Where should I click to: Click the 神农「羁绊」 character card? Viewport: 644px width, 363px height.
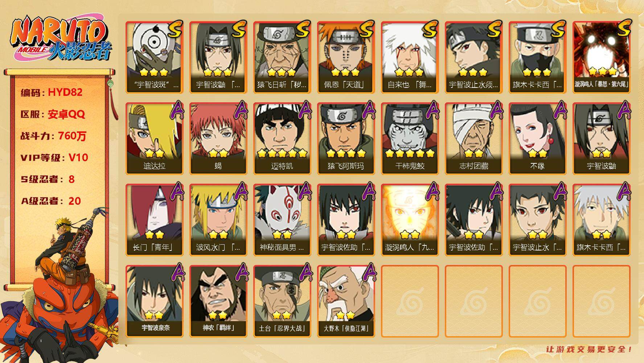click(218, 301)
